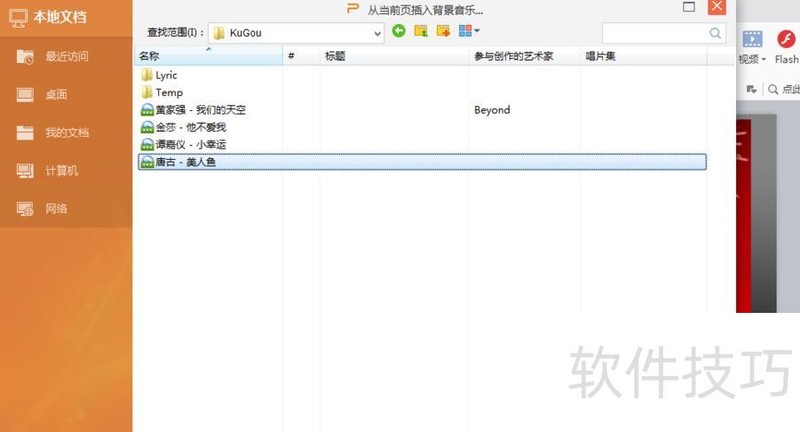The height and width of the screenshot is (432, 800).
Task: Select the file 唐古 - 美人鱼
Action: 422,162
